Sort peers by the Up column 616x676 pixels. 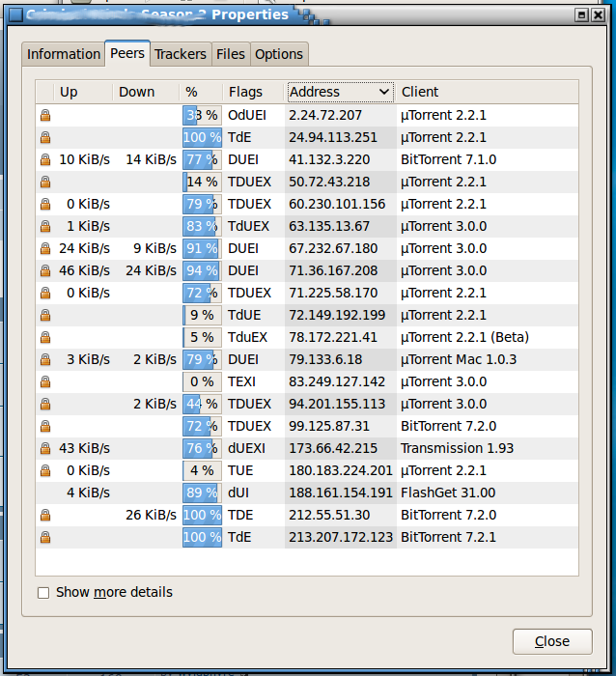pyautogui.click(x=82, y=92)
